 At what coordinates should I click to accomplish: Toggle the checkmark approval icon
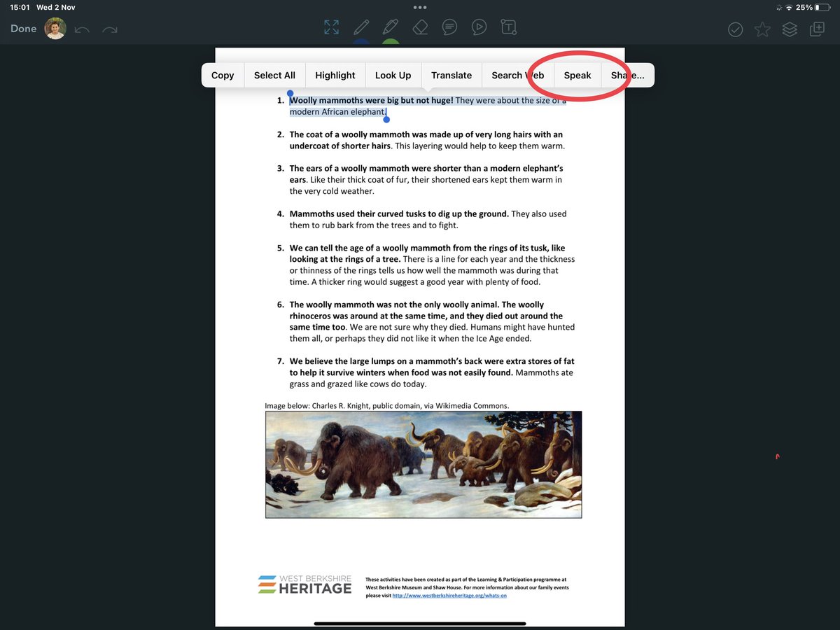[735, 29]
